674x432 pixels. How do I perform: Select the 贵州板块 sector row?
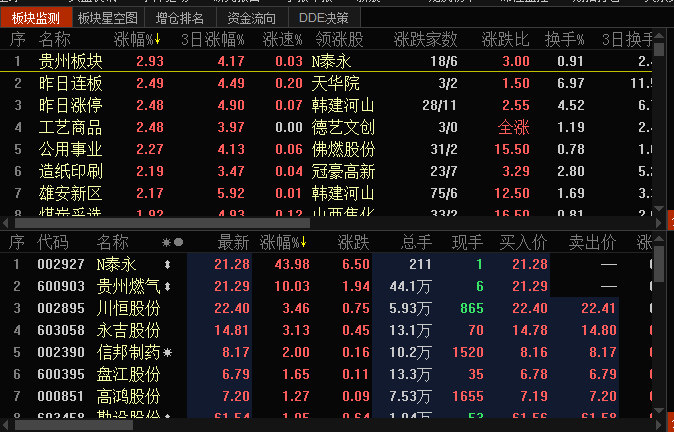click(x=326, y=61)
